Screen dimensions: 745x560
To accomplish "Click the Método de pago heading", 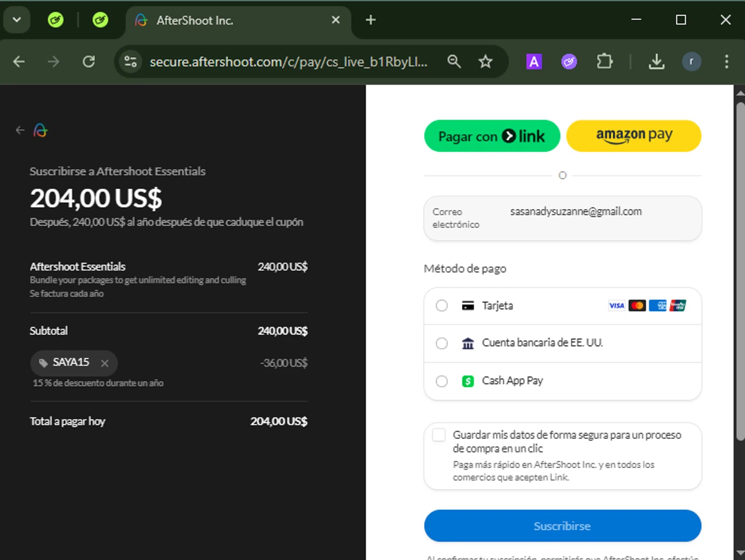I will point(465,269).
